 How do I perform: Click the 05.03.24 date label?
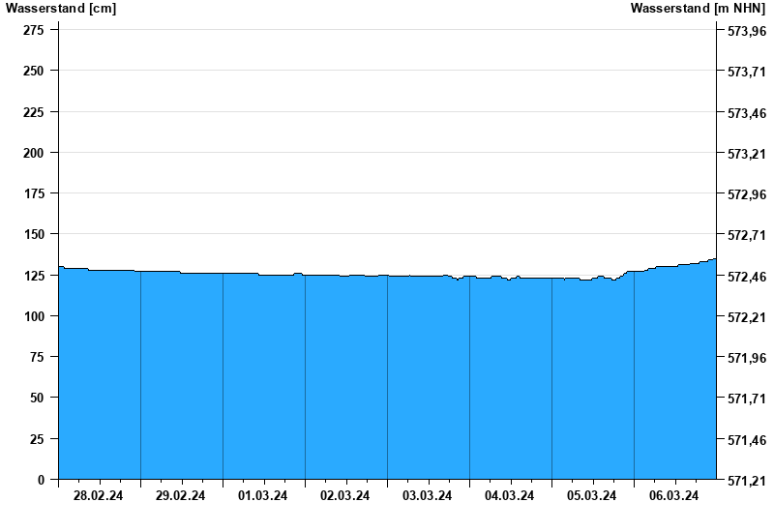(592, 496)
